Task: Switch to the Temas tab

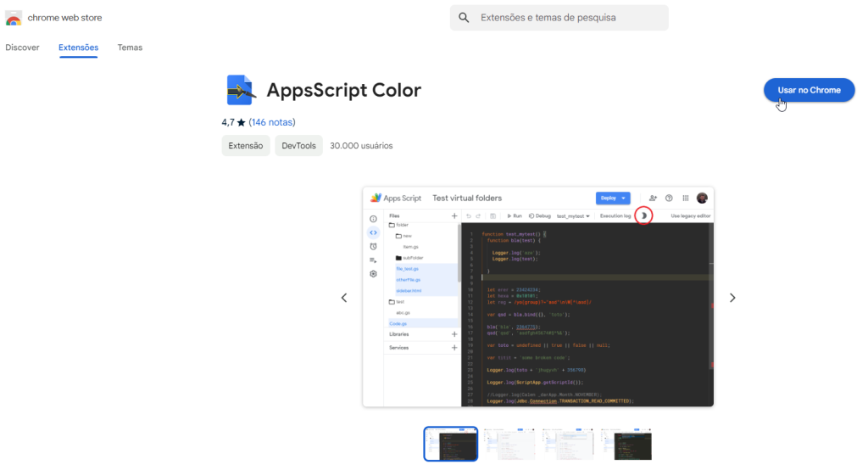Action: pyautogui.click(x=130, y=48)
